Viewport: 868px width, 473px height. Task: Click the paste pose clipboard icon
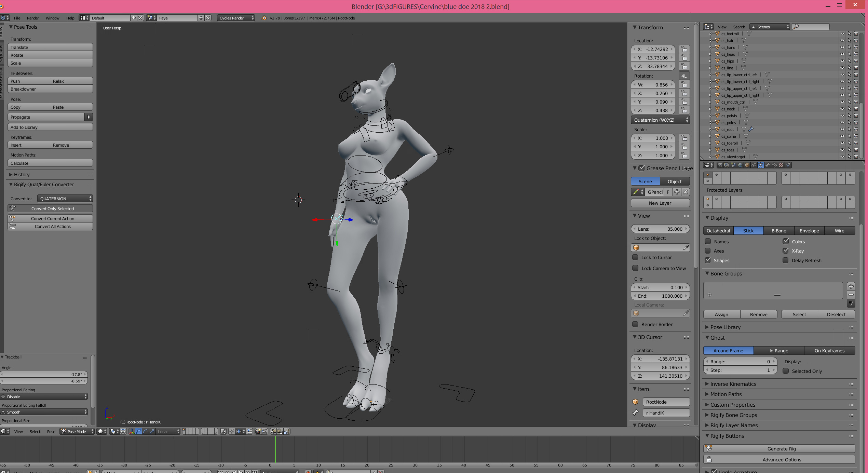pos(280,431)
